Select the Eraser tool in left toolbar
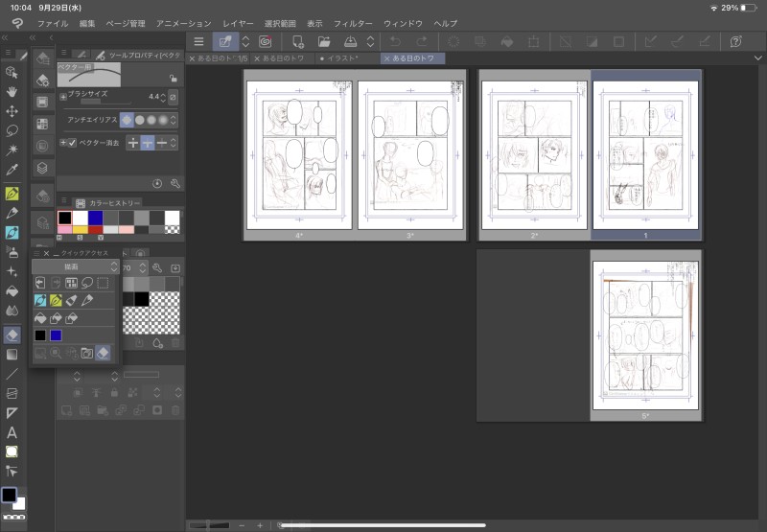767x532 pixels. pyautogui.click(x=12, y=335)
